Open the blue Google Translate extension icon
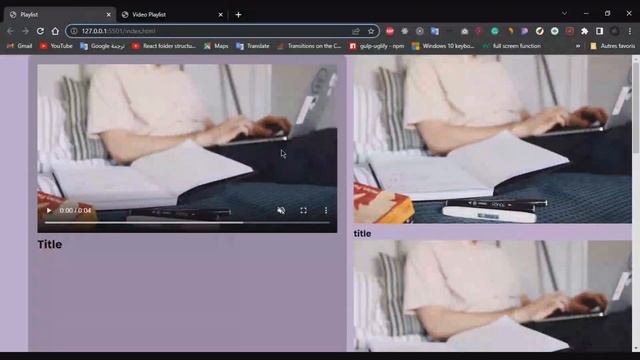The image size is (640, 360). coord(435,31)
